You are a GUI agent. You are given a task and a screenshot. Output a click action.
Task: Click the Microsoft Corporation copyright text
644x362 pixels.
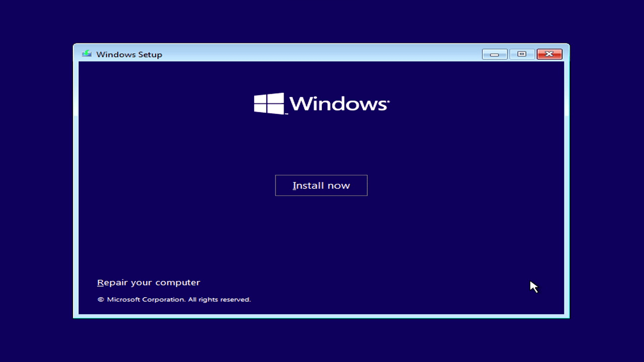[174, 299]
